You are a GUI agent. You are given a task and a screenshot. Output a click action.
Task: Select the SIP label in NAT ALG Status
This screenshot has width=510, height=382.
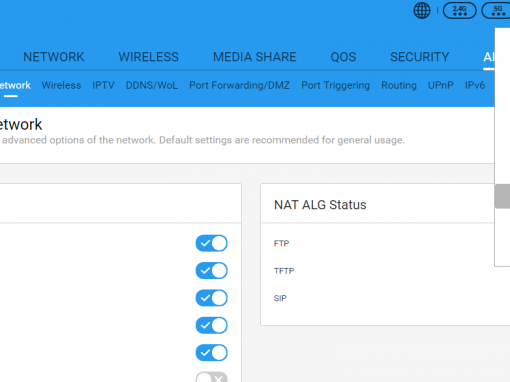280,298
